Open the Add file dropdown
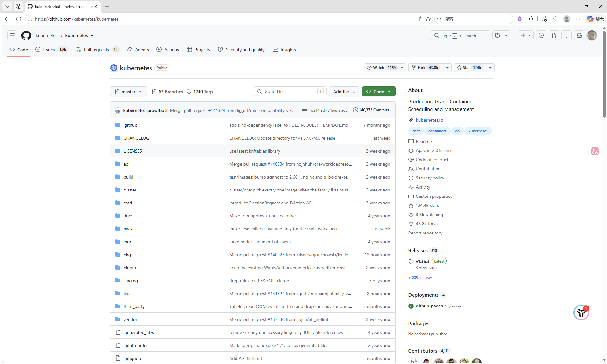Screen dimensions: 607x364 [x=344, y=91]
